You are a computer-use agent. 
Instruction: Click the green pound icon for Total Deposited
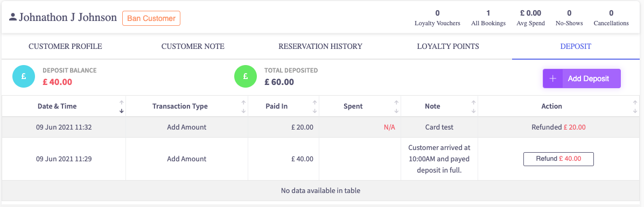(x=246, y=77)
